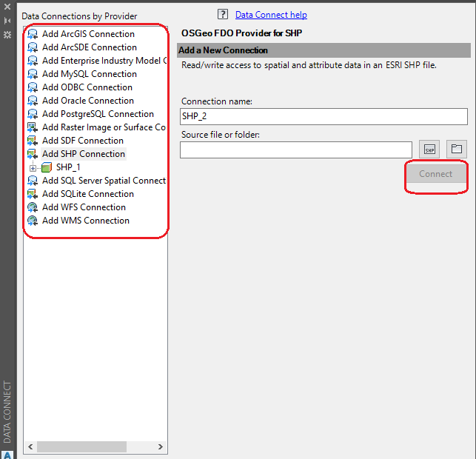Open palette properties gear icon
The image size is (476, 459).
click(7, 35)
